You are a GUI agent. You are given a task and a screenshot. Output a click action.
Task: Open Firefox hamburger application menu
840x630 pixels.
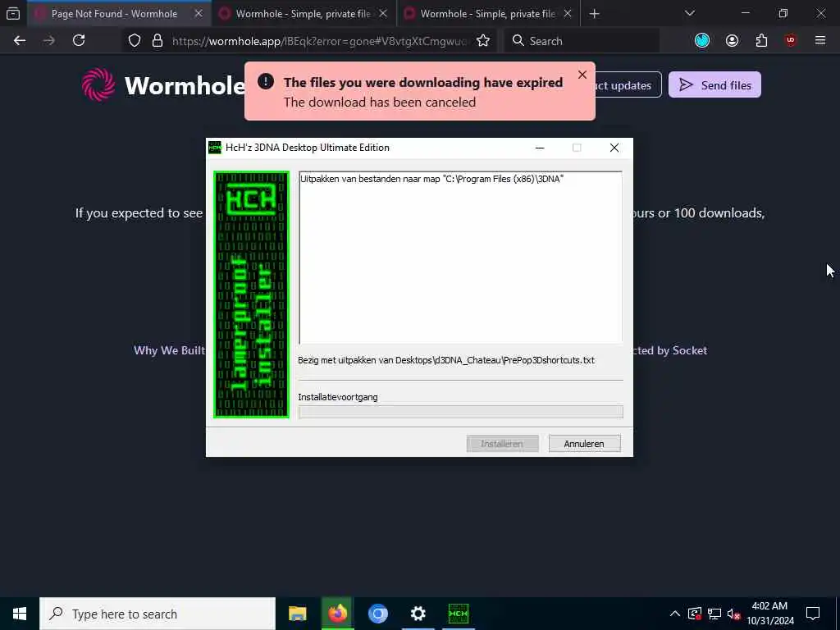tap(820, 41)
